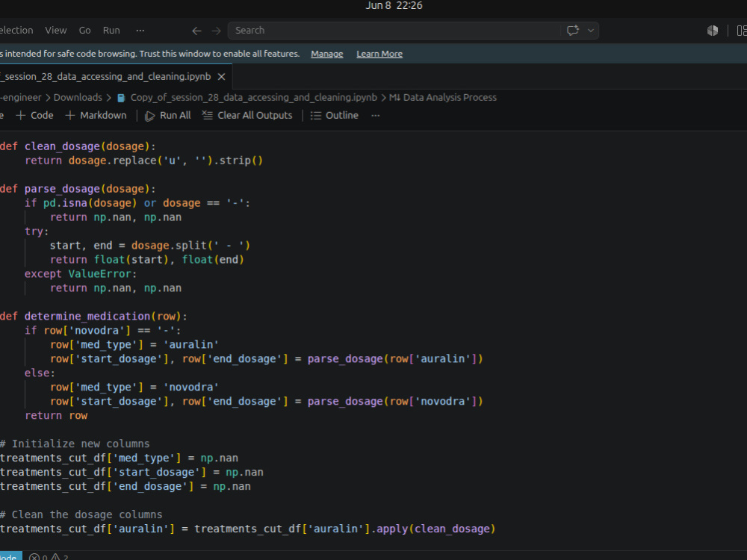Screen dimensions: 747x560
Task: Select the engineer breadcrumb folder
Action: point(21,97)
